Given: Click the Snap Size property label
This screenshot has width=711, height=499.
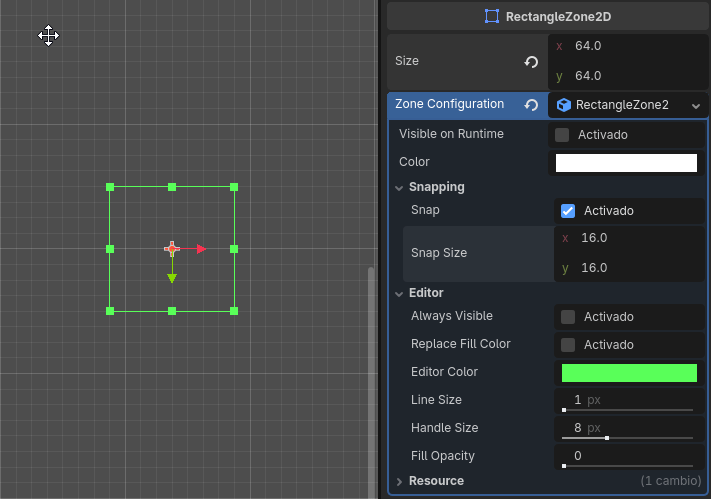Looking at the screenshot, I should point(439,253).
